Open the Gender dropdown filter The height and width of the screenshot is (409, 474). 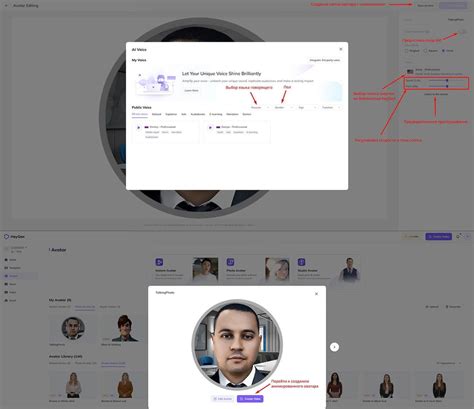click(x=284, y=108)
